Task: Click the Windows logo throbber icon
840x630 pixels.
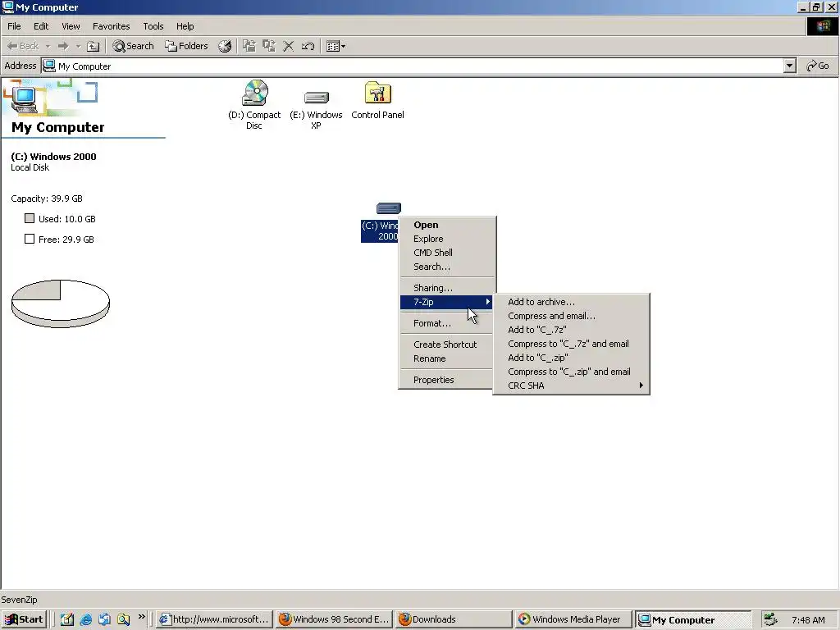Action: point(822,26)
